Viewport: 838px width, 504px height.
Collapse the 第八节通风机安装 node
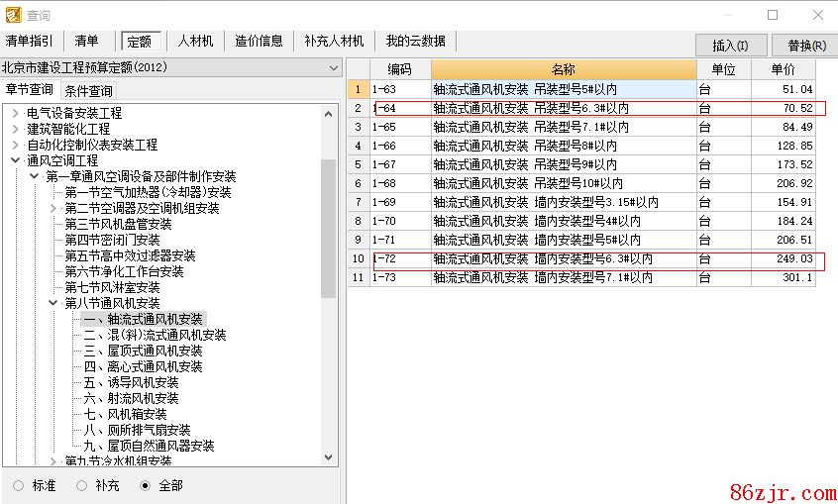[x=53, y=303]
